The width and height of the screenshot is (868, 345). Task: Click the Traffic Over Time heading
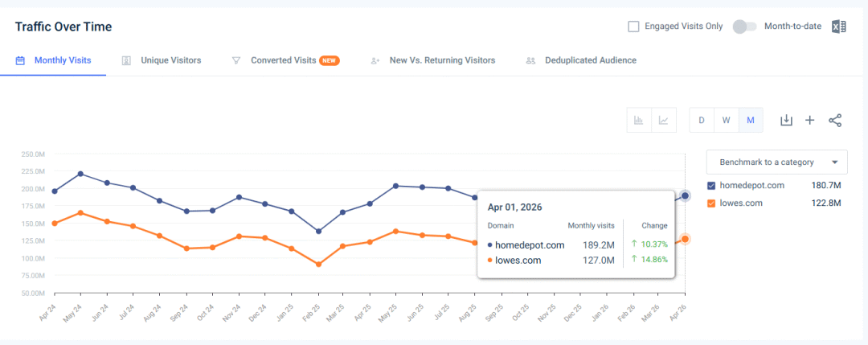(x=63, y=27)
